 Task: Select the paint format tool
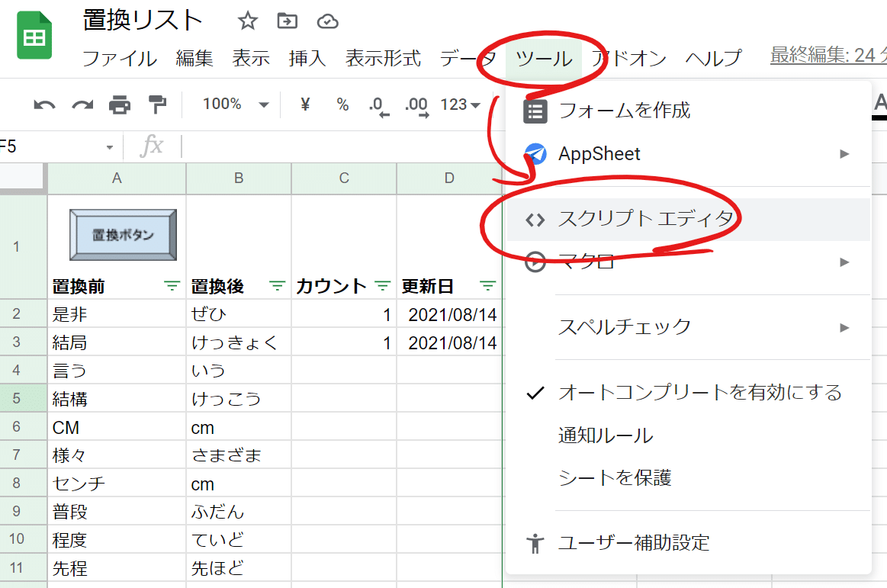[156, 104]
